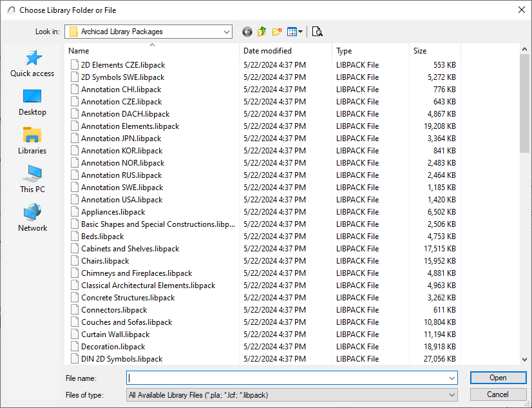Screen dimensions: 532x408
Task: Select Annotation USA.libpack
Action: 122,200
